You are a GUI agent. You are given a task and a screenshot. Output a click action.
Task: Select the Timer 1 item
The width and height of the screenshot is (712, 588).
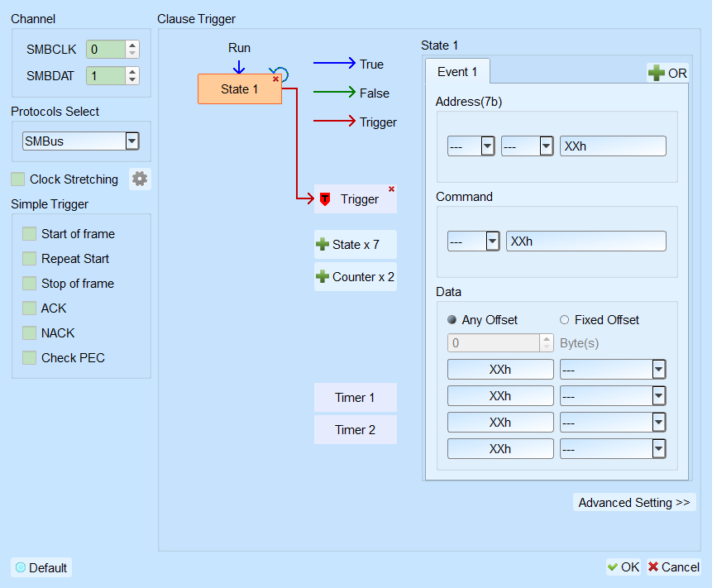tap(355, 397)
